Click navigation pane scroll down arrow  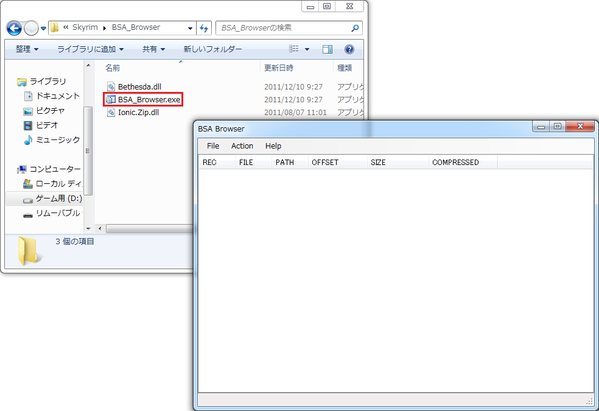tap(88, 229)
